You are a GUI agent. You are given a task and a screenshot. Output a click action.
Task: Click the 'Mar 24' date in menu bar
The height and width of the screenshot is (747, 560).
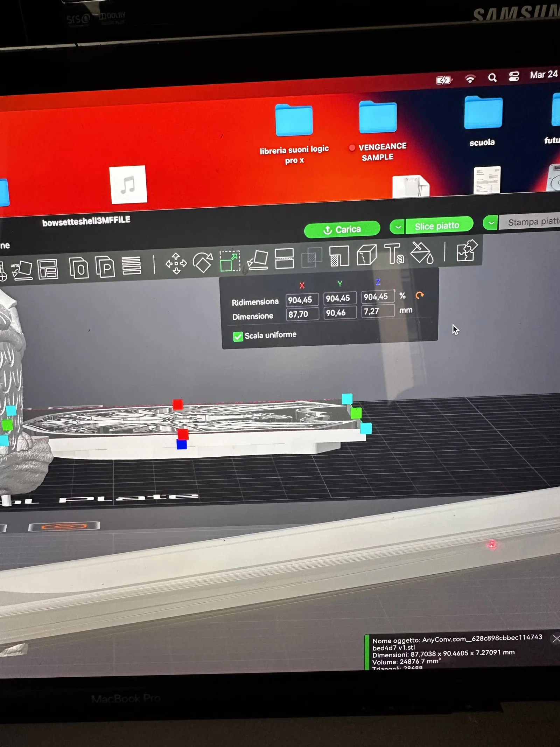[x=544, y=75]
